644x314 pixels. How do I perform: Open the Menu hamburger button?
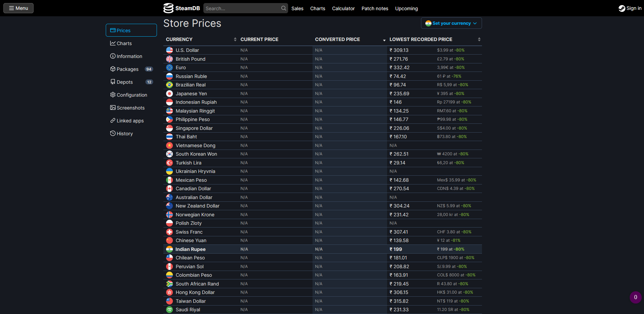[x=18, y=8]
